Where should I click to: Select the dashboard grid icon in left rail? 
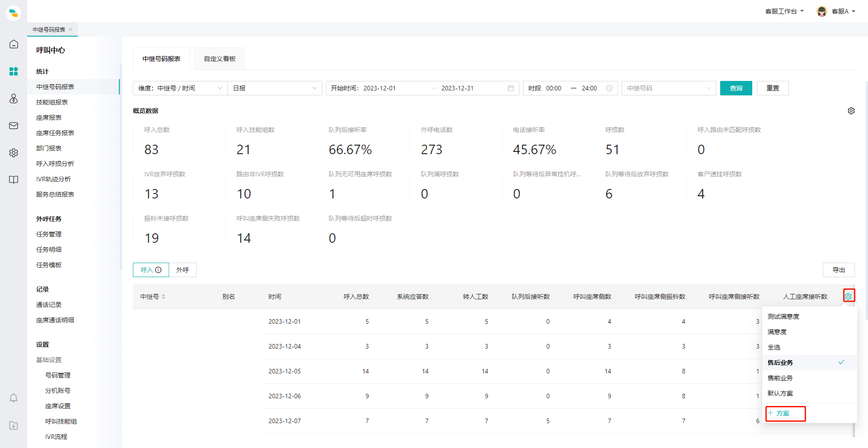coord(14,71)
